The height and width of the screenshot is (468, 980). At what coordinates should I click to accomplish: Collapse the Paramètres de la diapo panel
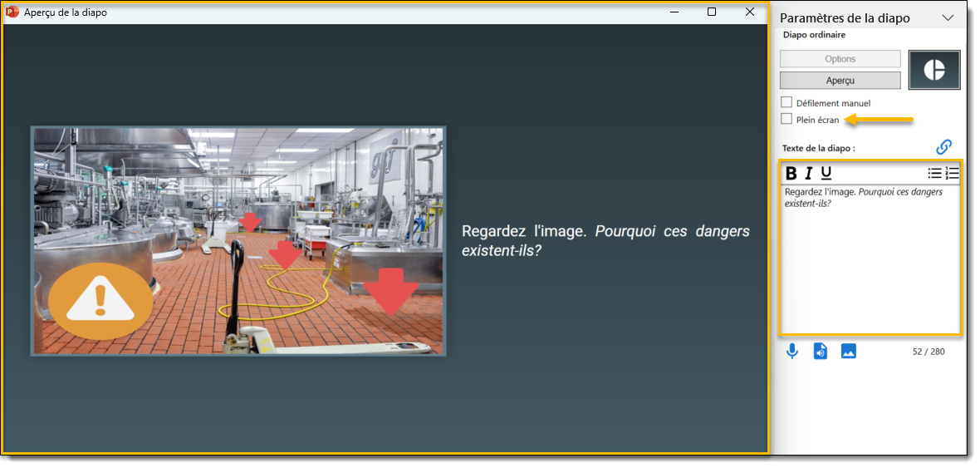948,17
